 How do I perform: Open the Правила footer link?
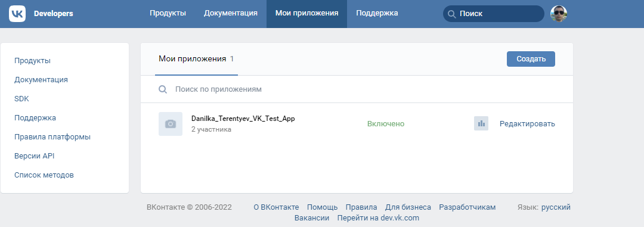[x=361, y=207]
